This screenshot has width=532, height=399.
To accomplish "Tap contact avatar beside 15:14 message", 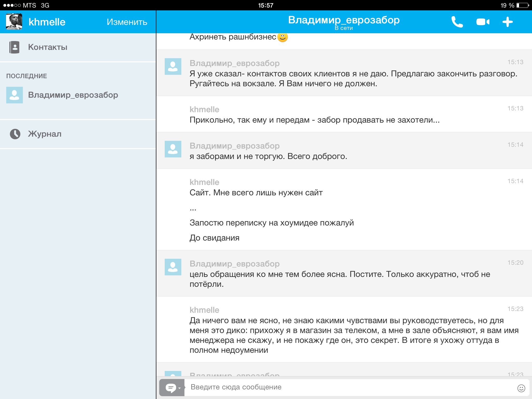I will tap(173, 149).
